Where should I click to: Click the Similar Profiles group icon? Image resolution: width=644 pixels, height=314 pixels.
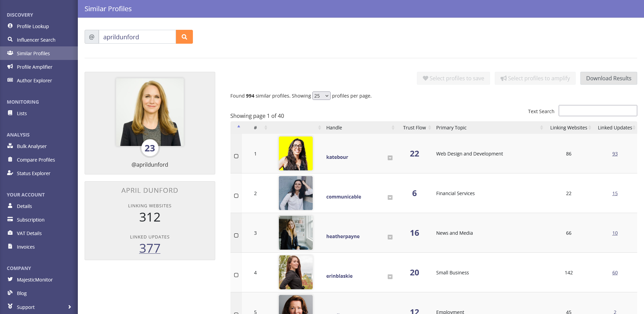10,53
